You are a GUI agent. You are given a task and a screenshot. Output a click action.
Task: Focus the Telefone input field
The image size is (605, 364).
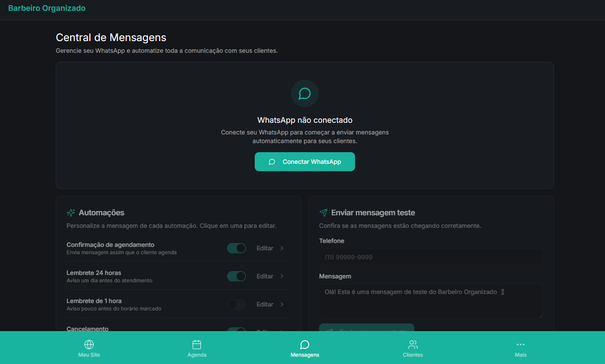(431, 257)
